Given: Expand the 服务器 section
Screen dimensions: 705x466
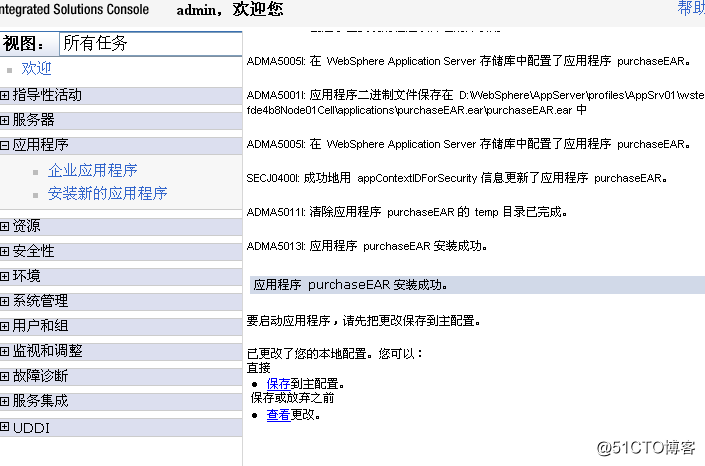Looking at the screenshot, I should click(x=4, y=120).
